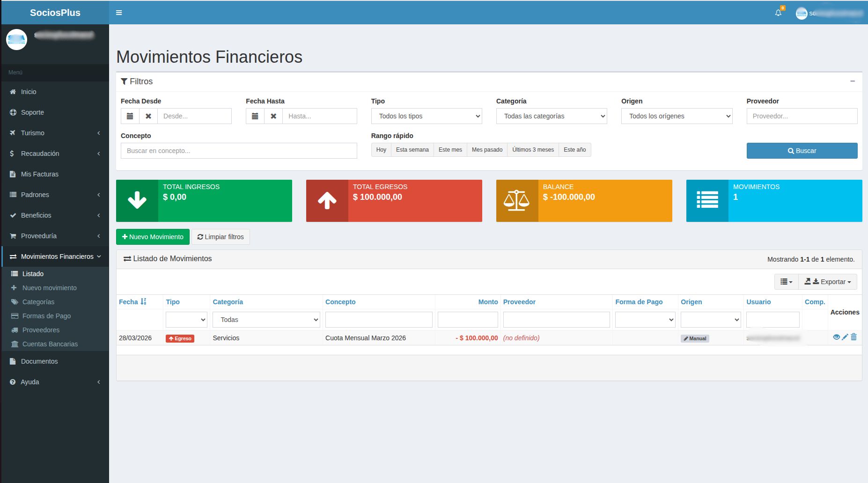Open the notifications bell icon
The width and height of the screenshot is (868, 483).
tap(778, 13)
